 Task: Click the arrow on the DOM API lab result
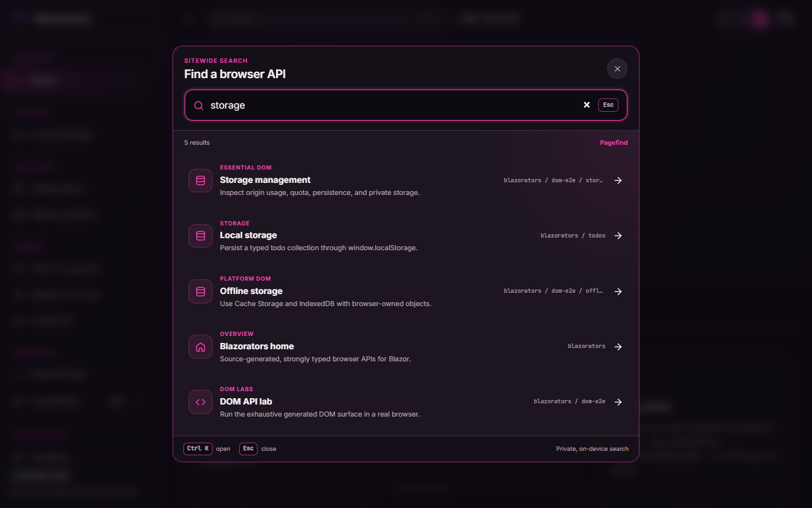coord(618,402)
